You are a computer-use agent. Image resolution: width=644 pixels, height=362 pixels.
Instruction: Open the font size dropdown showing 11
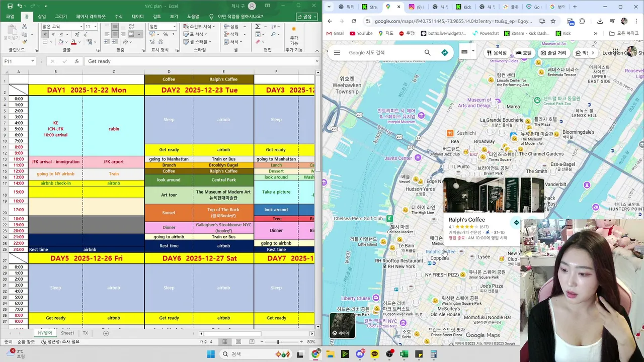95,27
